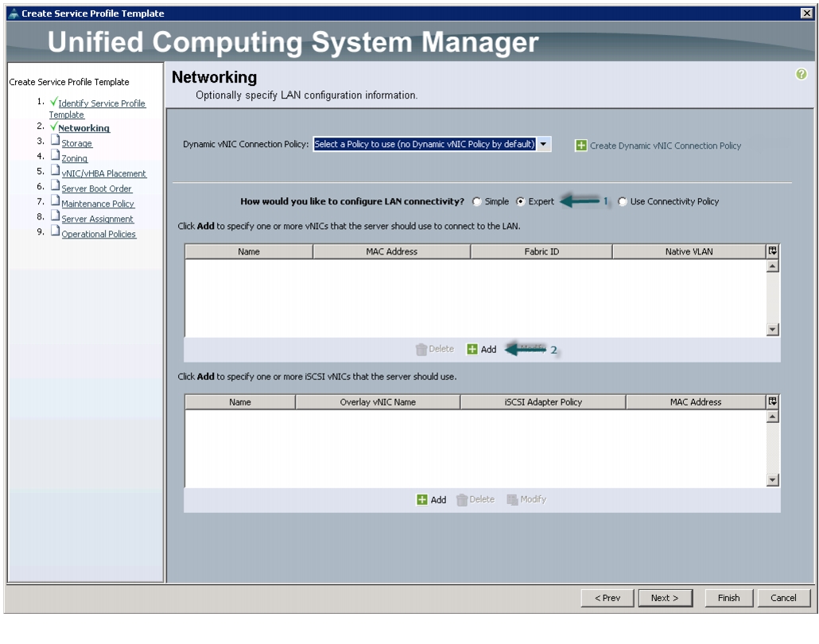819x644 pixels.
Task: Click the green checkmark beside Identify Service Profile Template
Action: pyautogui.click(x=53, y=101)
